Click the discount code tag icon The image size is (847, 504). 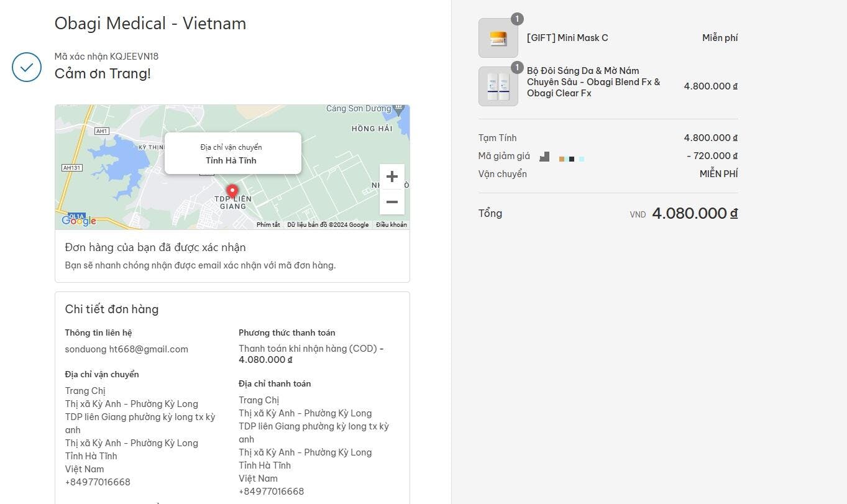[x=544, y=157]
